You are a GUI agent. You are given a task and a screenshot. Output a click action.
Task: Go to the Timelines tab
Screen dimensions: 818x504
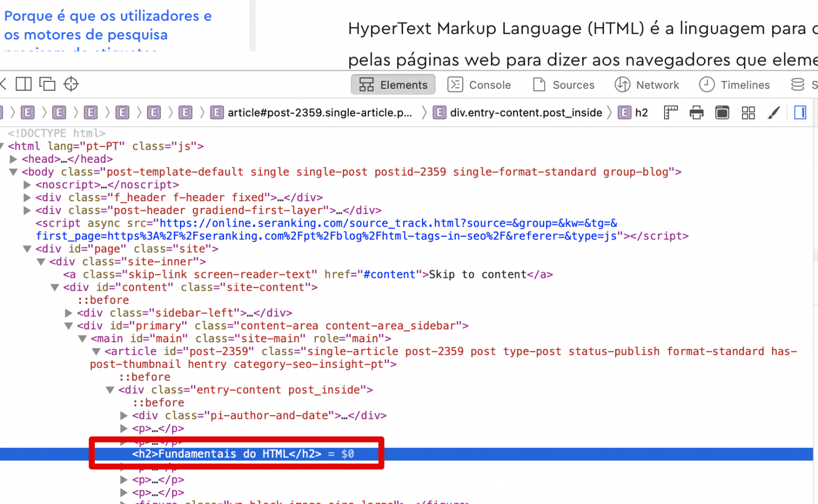[x=734, y=85]
